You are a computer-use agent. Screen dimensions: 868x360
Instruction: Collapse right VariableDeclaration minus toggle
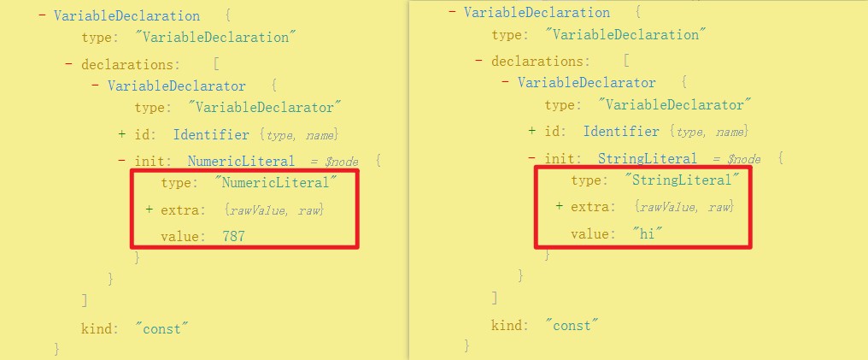click(x=452, y=12)
